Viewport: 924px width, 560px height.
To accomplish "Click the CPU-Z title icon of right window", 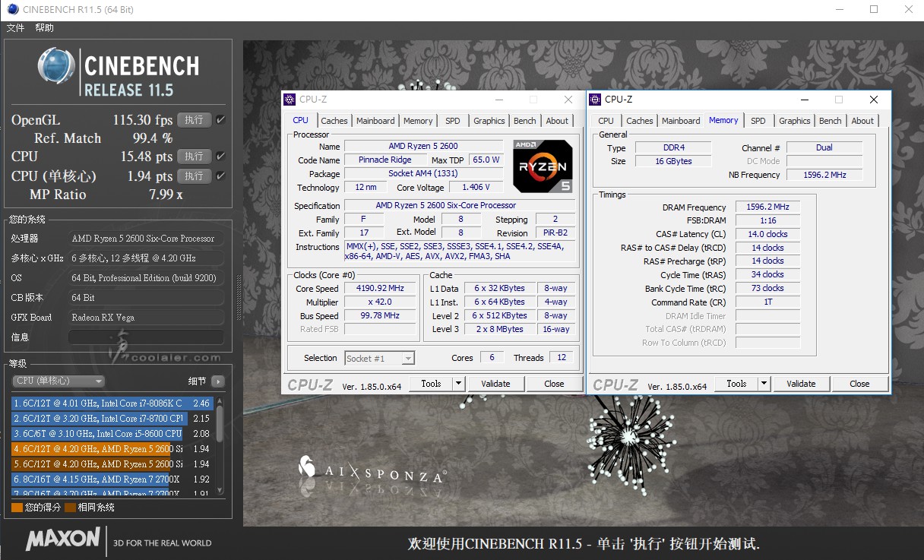I will pyautogui.click(x=595, y=100).
